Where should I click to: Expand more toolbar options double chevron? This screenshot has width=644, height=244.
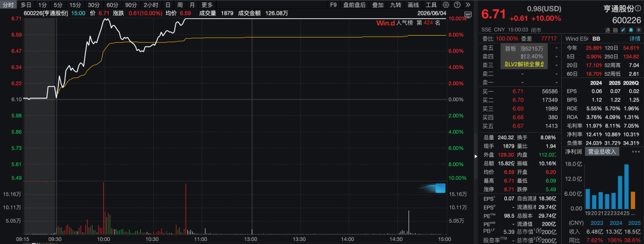[x=468, y=5]
